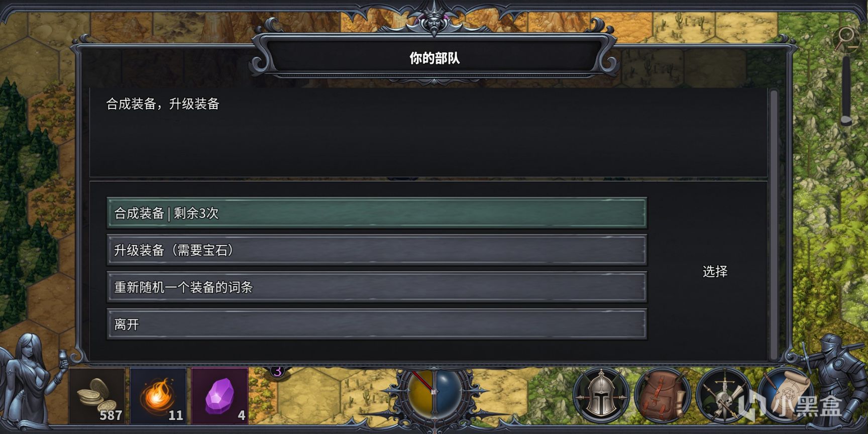Click the purple gem resource icon
The image size is (868, 434).
[x=220, y=396]
